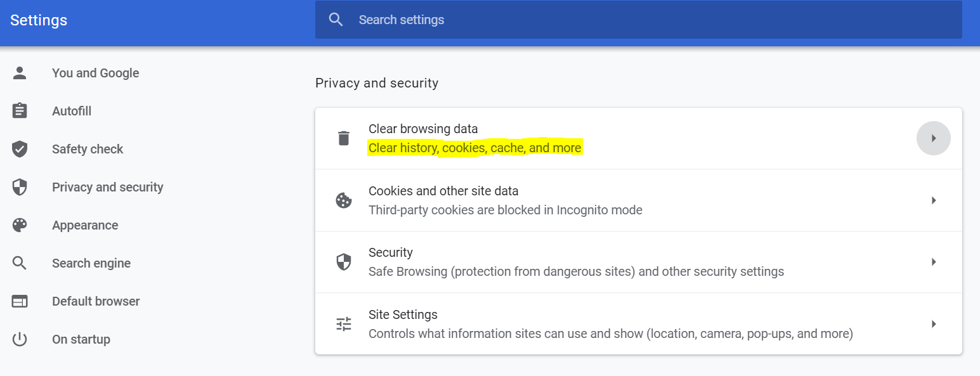Click the Clear browsing data title
This screenshot has height=376, width=980.
(423, 129)
